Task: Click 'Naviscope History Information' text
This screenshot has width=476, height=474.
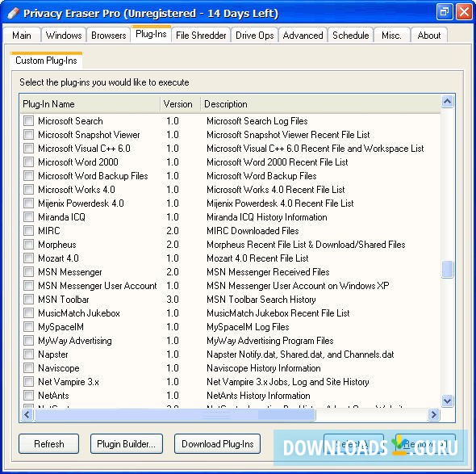Action: tap(264, 368)
